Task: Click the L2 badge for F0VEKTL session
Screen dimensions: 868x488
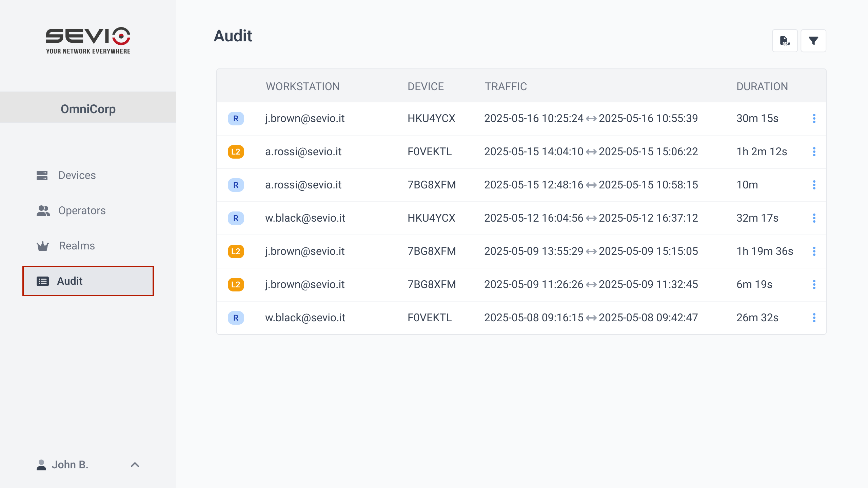Action: coord(236,151)
